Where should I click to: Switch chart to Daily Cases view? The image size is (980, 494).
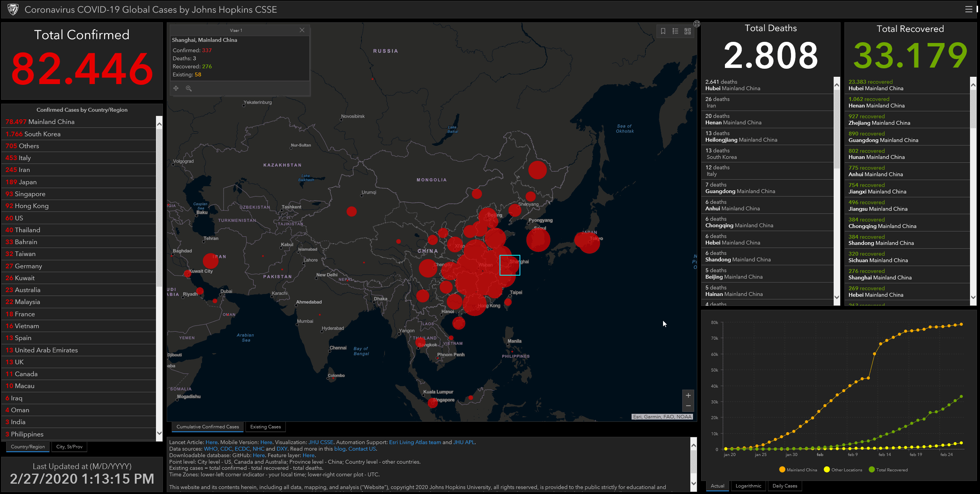point(784,486)
